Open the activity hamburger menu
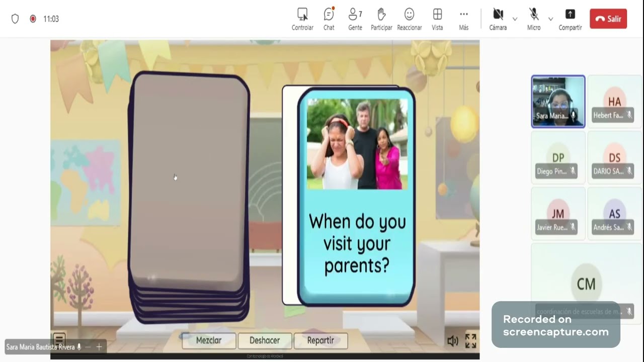Viewport: 644px width, 362px height. coord(59,339)
